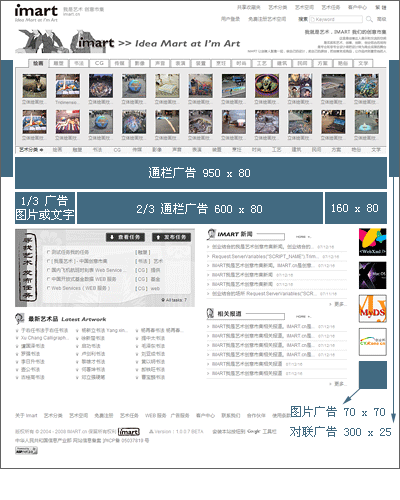Open 客户中心 in the top navigation

[x=357, y=7]
